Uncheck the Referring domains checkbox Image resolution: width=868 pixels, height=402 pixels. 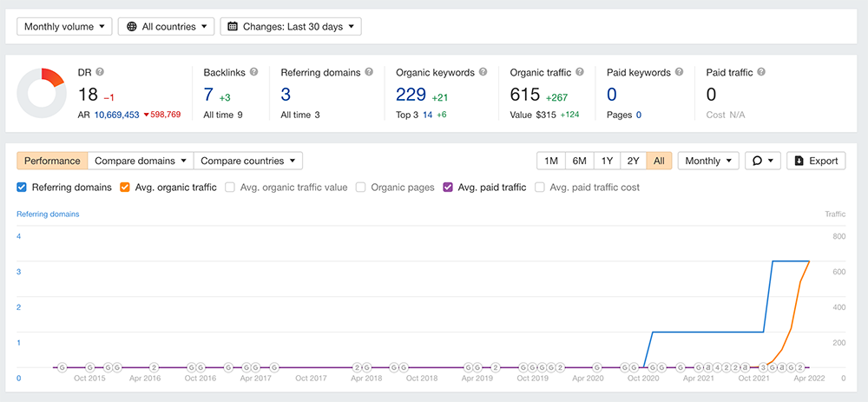point(23,187)
